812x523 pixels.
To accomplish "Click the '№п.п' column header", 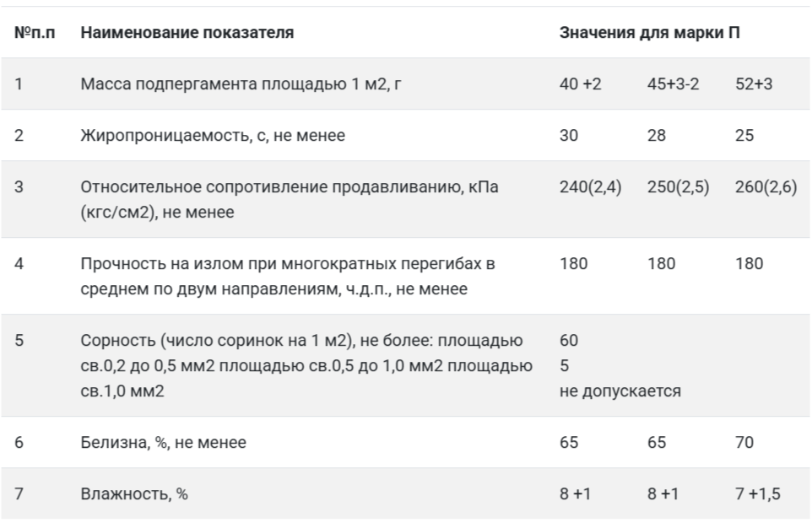I will (x=35, y=33).
